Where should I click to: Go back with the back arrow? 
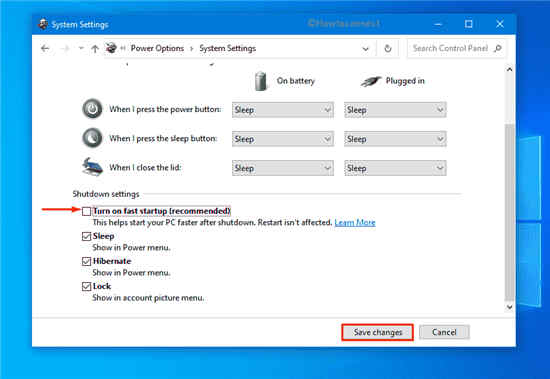(x=45, y=48)
